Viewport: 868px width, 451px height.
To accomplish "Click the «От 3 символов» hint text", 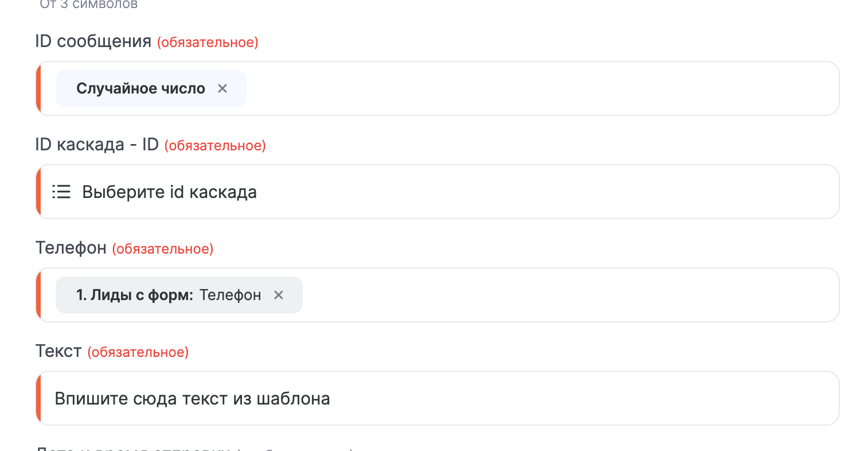I will coord(87,5).
